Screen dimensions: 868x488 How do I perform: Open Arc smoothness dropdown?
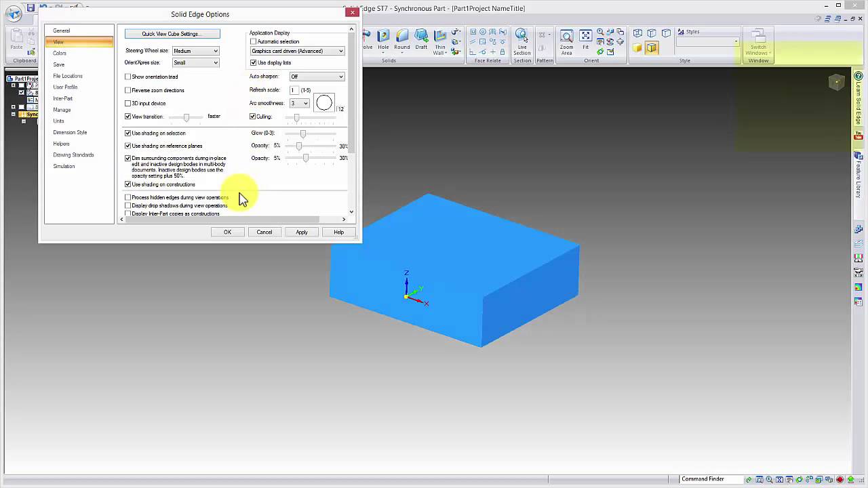299,103
